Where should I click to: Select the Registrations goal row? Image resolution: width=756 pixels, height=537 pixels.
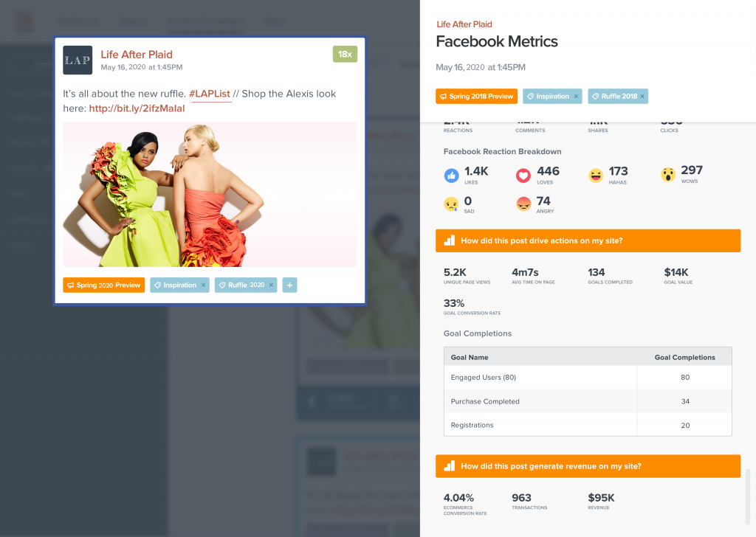588,425
